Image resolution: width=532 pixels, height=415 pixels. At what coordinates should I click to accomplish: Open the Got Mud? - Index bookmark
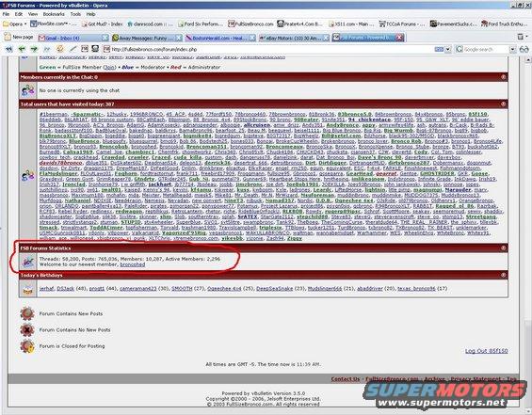click(102, 24)
